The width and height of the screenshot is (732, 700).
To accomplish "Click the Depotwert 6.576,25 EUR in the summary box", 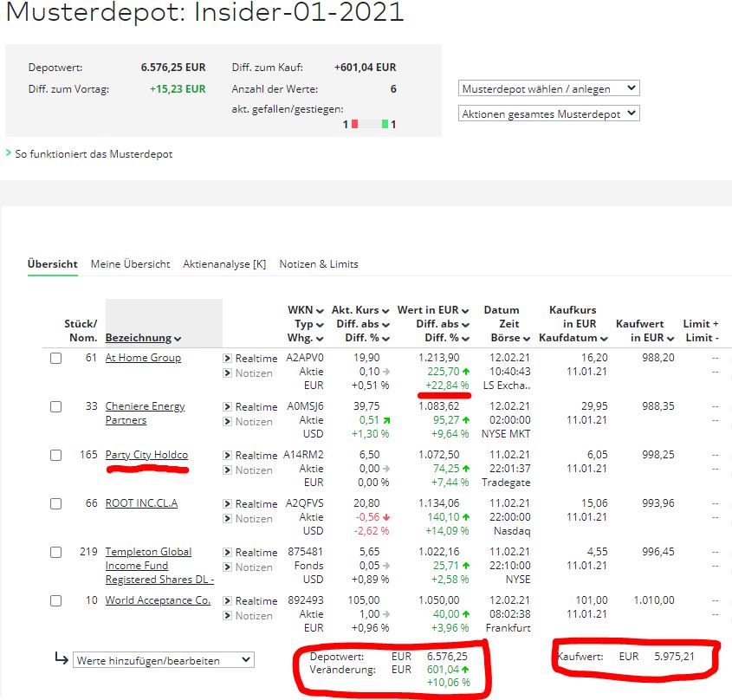I will tap(173, 68).
